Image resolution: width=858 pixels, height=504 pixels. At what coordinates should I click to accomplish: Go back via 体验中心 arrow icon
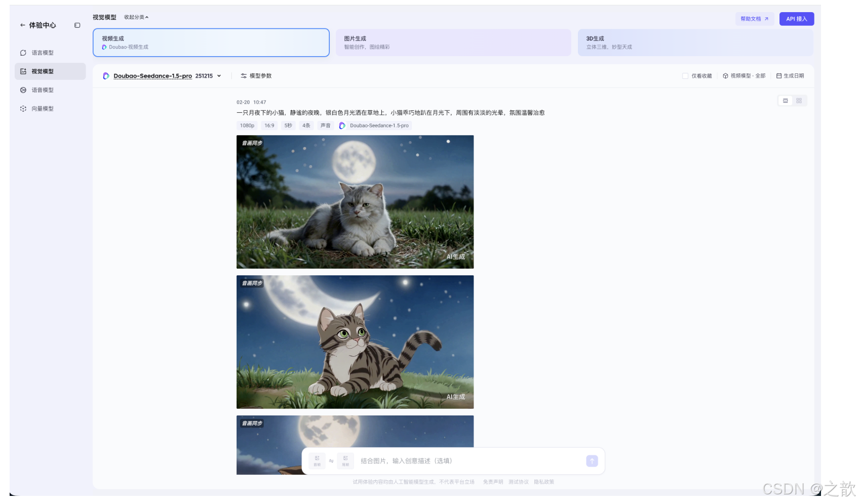(x=22, y=25)
